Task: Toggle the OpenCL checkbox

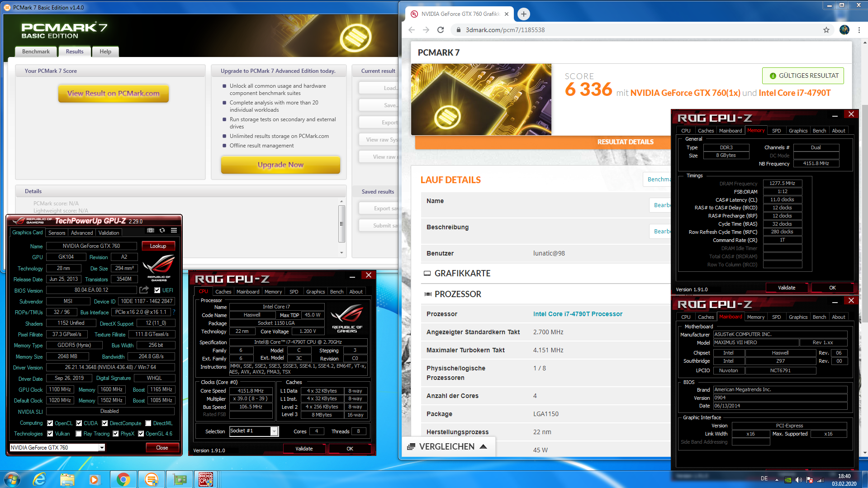Action: (x=50, y=423)
